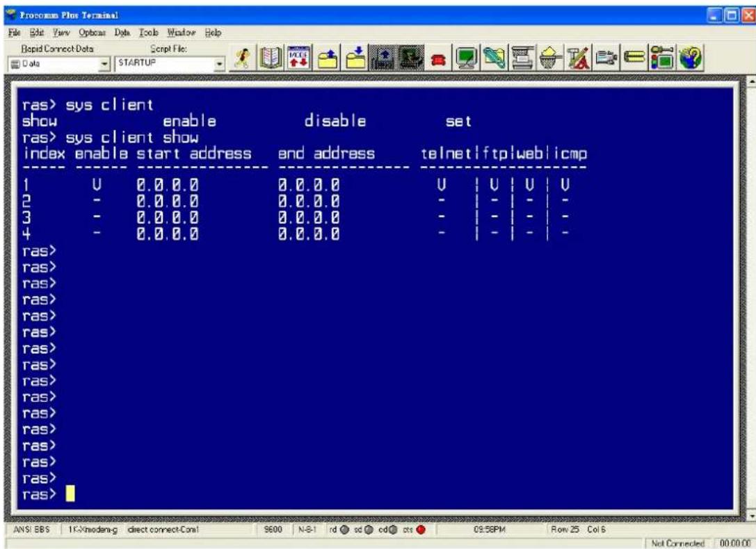Viewport: 756px width, 549px height.
Task: Click the dark upload toolbar icon with blue arrow
Action: (x=383, y=57)
